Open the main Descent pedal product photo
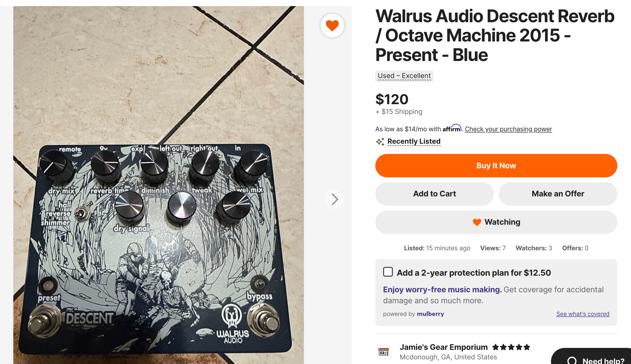 point(159,185)
